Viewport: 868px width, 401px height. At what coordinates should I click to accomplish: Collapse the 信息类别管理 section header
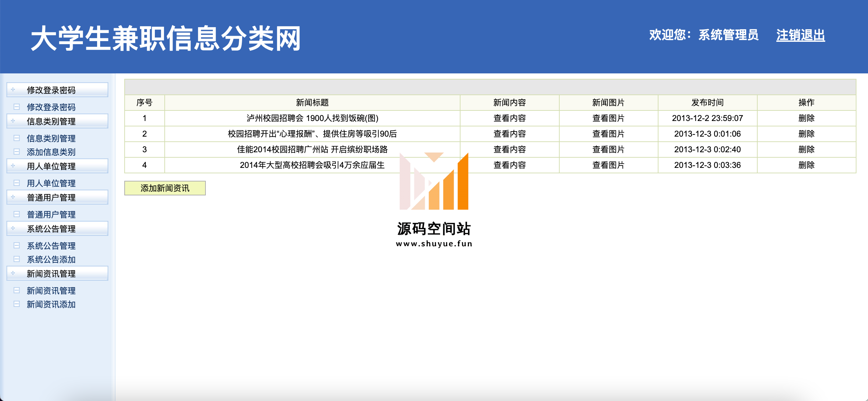[57, 121]
